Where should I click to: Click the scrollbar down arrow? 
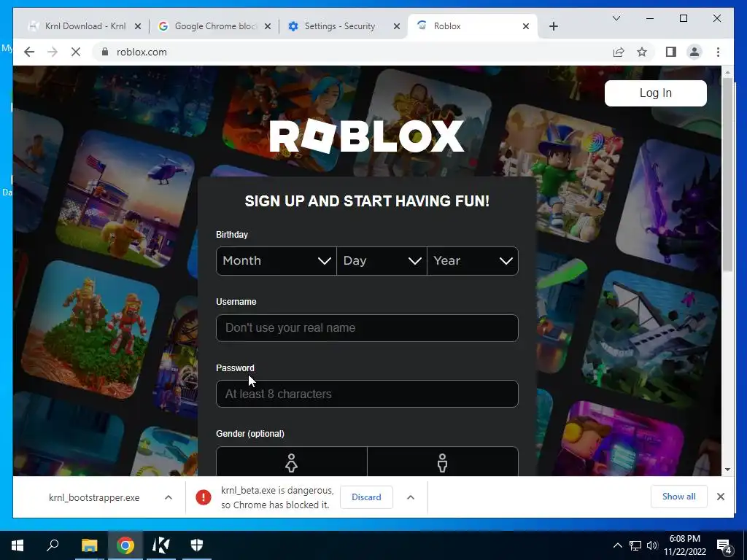tap(727, 470)
